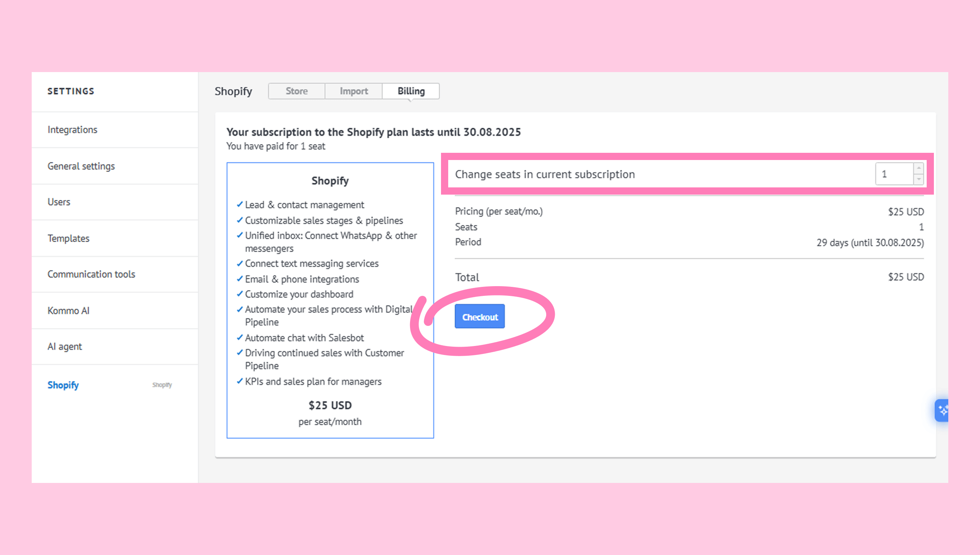Click 'Pricing (per seat/mo.)' label
980x555 pixels.
coord(499,211)
